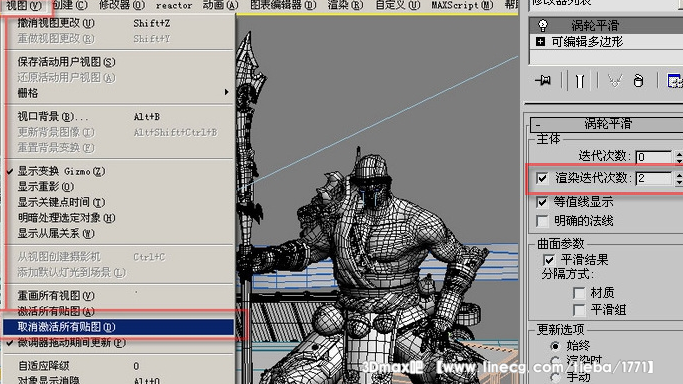Click the 涡轮平滑 lightbulb icon
This screenshot has width=683, height=384.
point(542,25)
